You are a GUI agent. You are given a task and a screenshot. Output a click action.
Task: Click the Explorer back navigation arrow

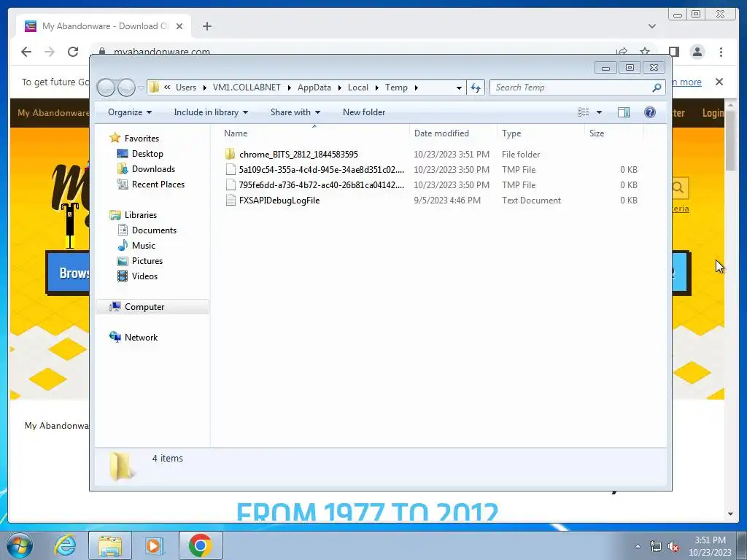(x=106, y=87)
